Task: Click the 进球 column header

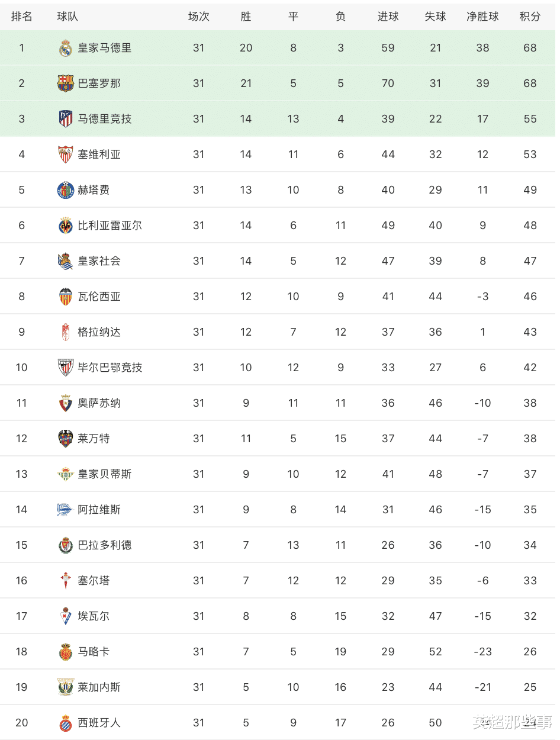Action: coord(388,17)
